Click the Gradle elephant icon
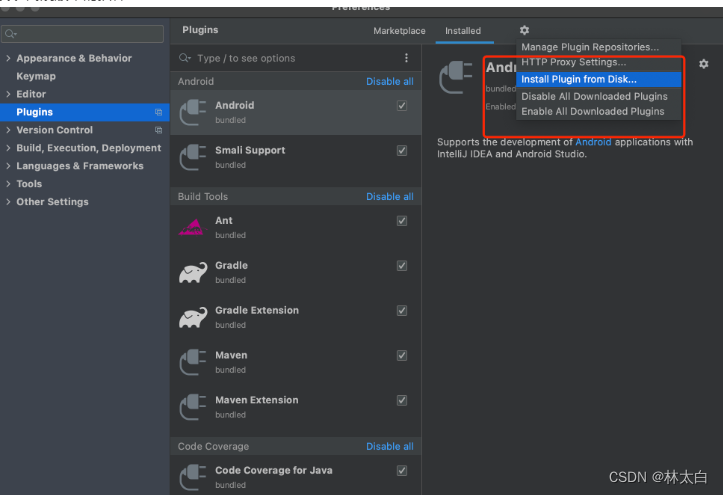Viewport: 723px width, 495px height. pos(193,272)
